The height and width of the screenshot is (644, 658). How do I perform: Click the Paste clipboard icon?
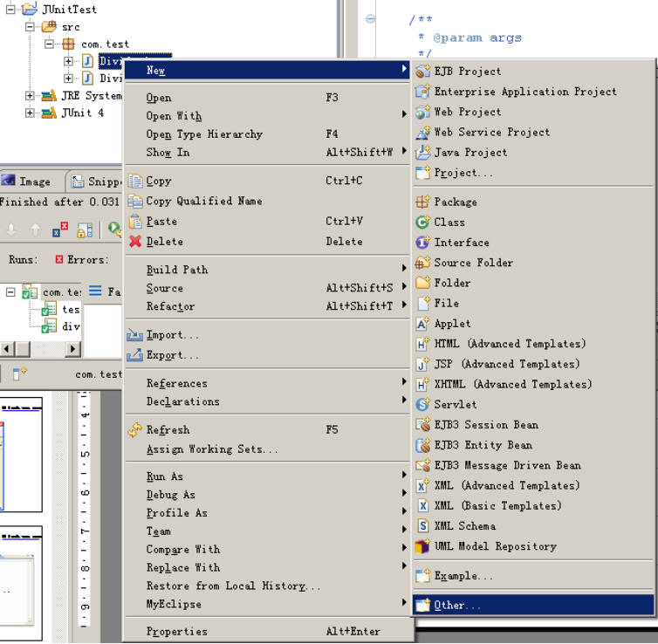click(135, 221)
